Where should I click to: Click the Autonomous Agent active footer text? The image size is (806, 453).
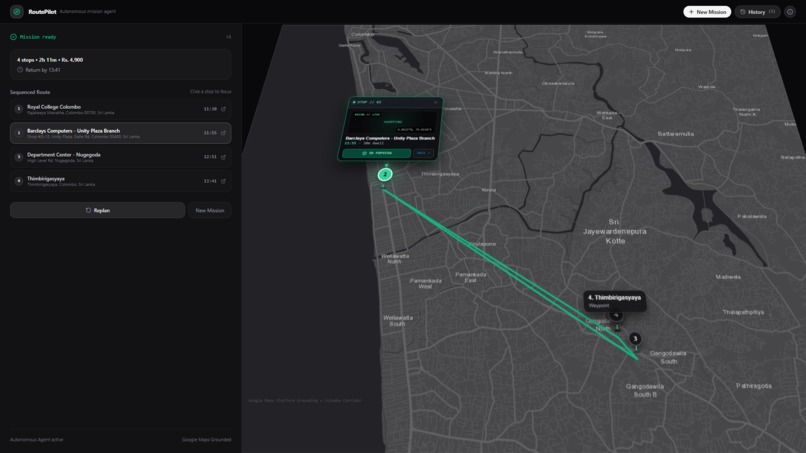click(36, 440)
